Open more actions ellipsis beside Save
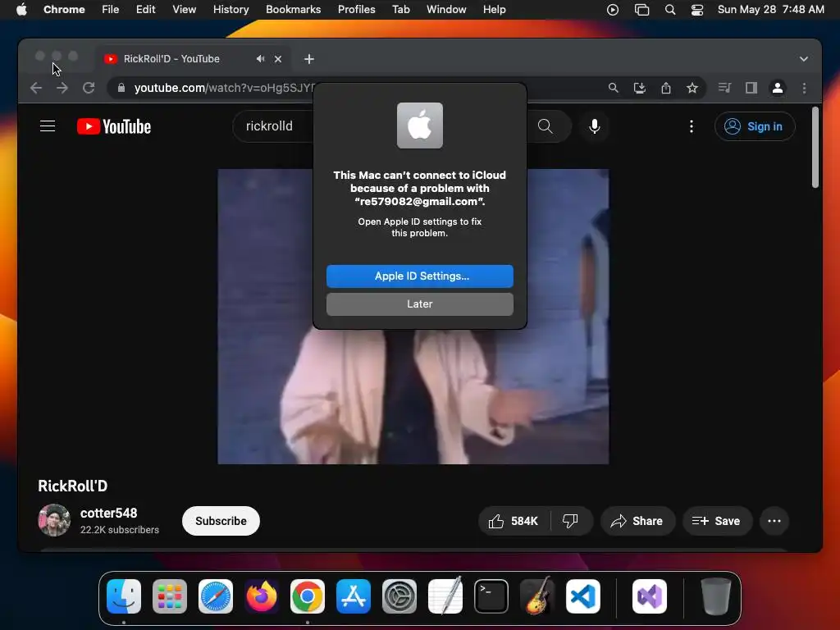Screen dimensions: 840x630 (x=774, y=521)
